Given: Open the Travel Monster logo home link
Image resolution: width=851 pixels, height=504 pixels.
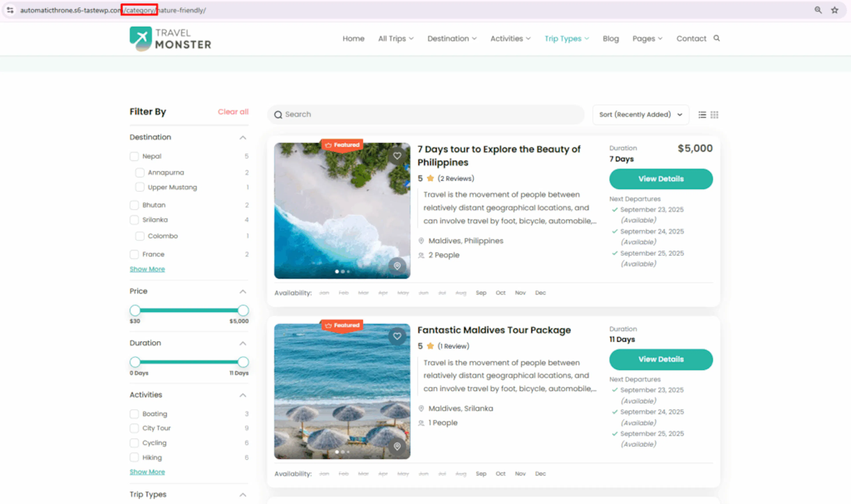Looking at the screenshot, I should click(170, 39).
